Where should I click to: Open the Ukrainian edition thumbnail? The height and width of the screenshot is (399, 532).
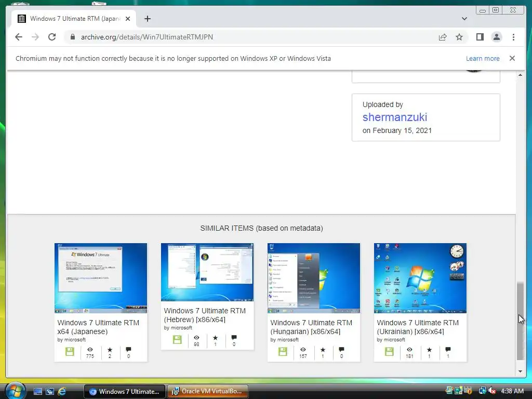pos(420,278)
